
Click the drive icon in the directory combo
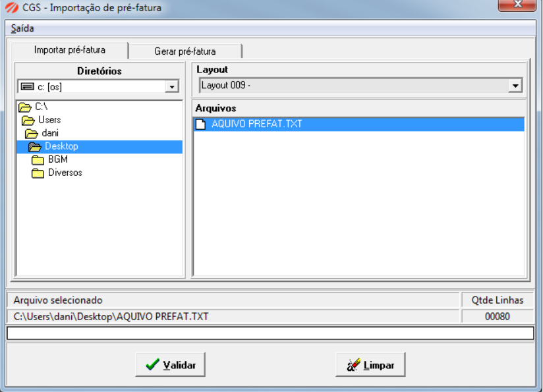pyautogui.click(x=28, y=86)
